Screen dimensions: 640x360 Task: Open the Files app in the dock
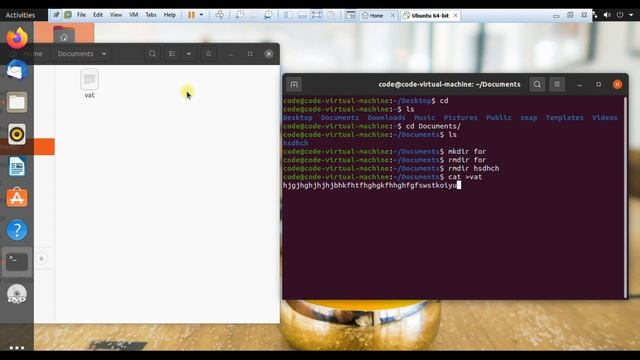point(17,102)
